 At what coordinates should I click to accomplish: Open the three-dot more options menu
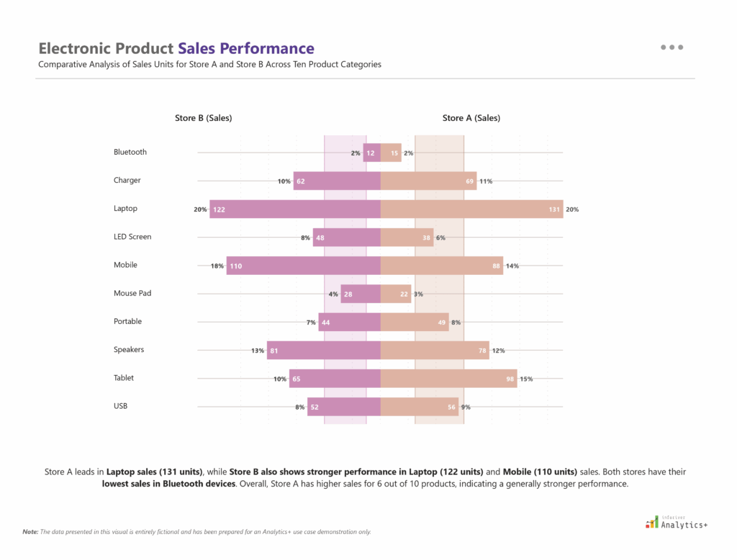pyautogui.click(x=672, y=48)
